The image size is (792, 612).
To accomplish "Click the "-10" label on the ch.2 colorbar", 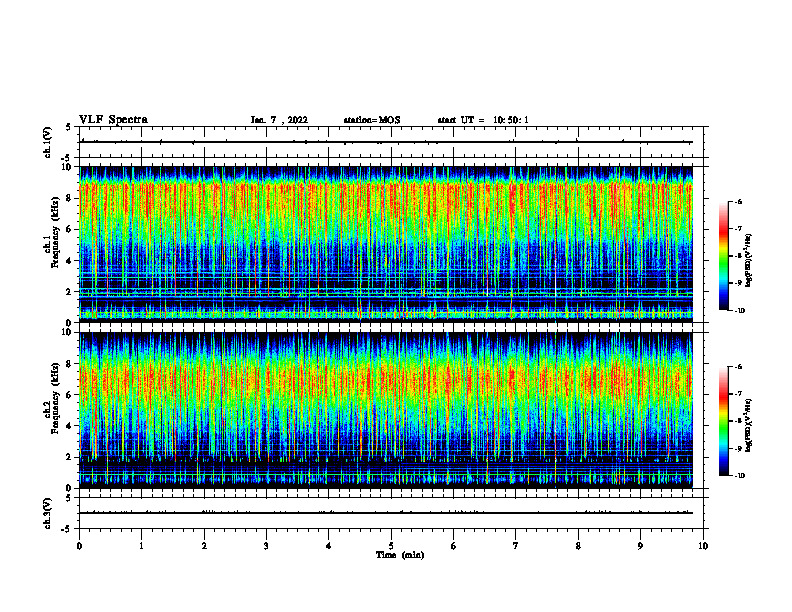I will tap(739, 476).
